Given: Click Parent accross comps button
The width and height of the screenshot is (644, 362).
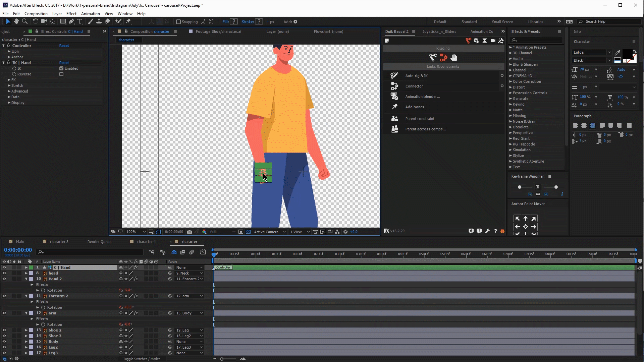Looking at the screenshot, I should coord(425,129).
